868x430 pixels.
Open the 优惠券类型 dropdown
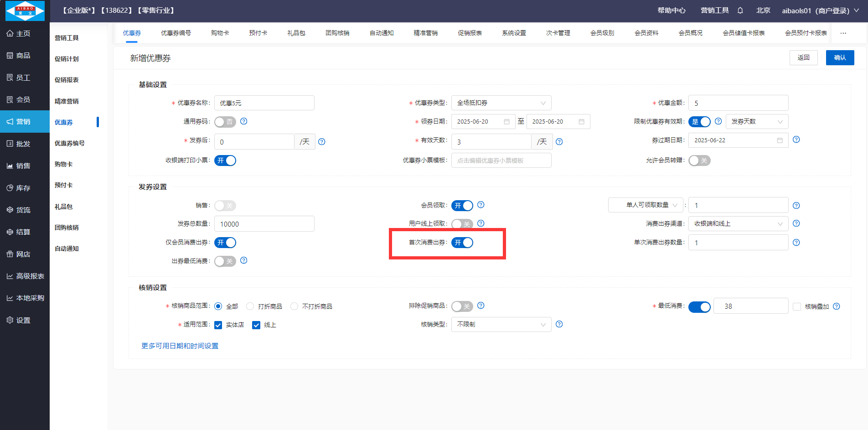[x=501, y=103]
